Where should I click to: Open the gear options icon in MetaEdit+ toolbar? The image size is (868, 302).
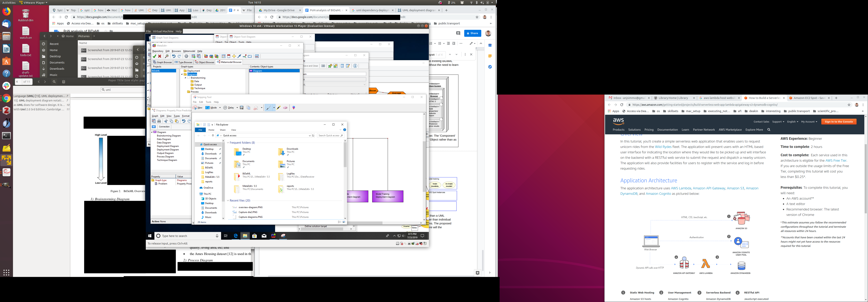coord(186,56)
